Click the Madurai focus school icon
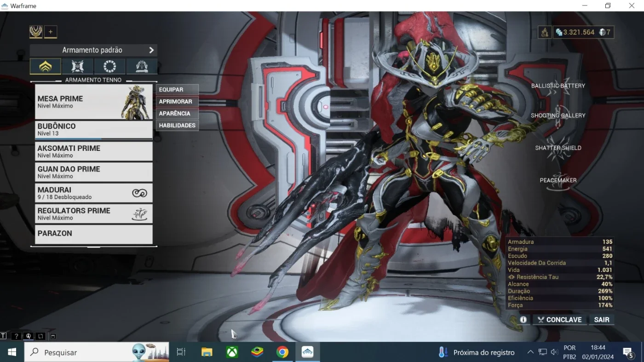Image resolution: width=644 pixels, height=362 pixels. pyautogui.click(x=139, y=193)
